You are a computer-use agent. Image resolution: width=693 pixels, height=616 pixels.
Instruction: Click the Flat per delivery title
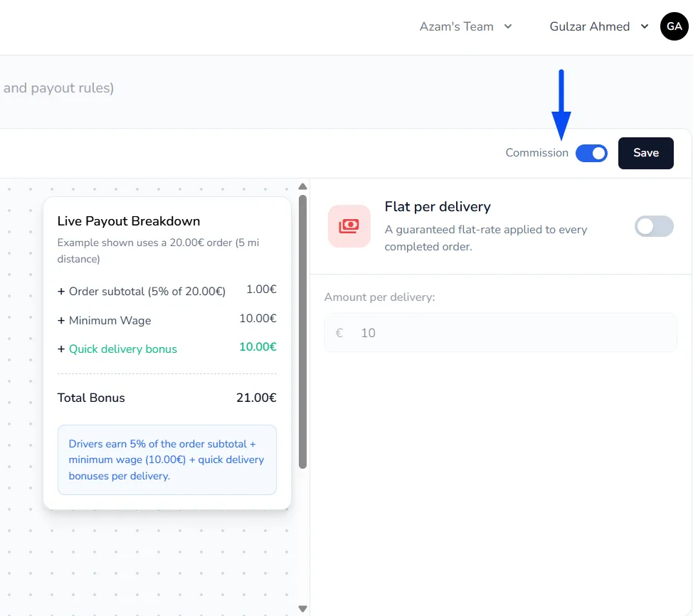pos(438,207)
